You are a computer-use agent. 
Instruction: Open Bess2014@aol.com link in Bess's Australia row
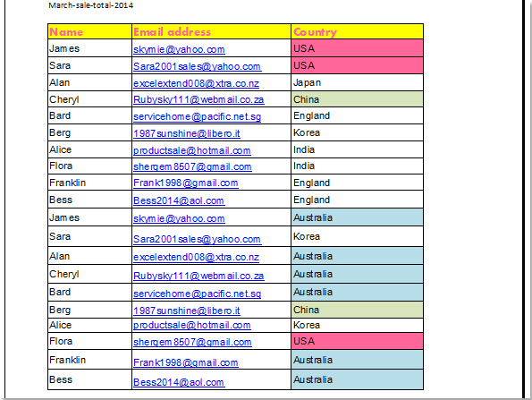[179, 382]
